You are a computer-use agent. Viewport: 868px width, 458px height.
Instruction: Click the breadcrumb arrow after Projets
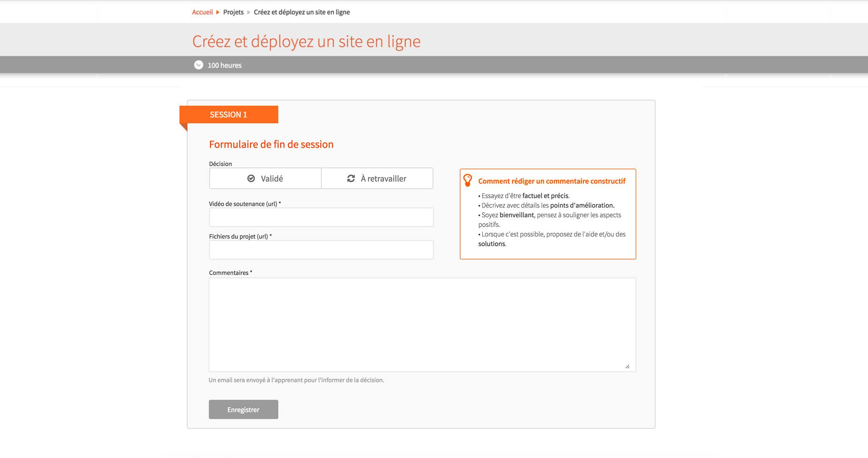coord(249,12)
